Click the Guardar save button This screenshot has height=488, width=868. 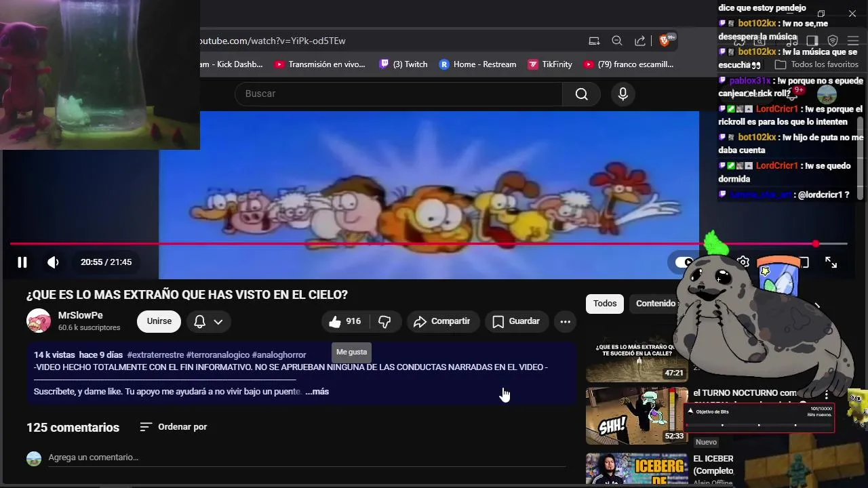tap(517, 321)
